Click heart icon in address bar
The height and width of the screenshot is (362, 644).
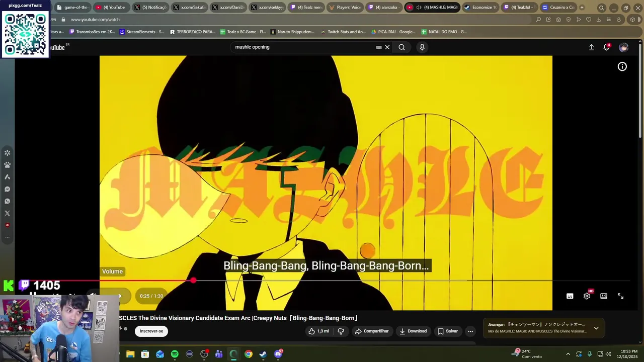click(588, 20)
